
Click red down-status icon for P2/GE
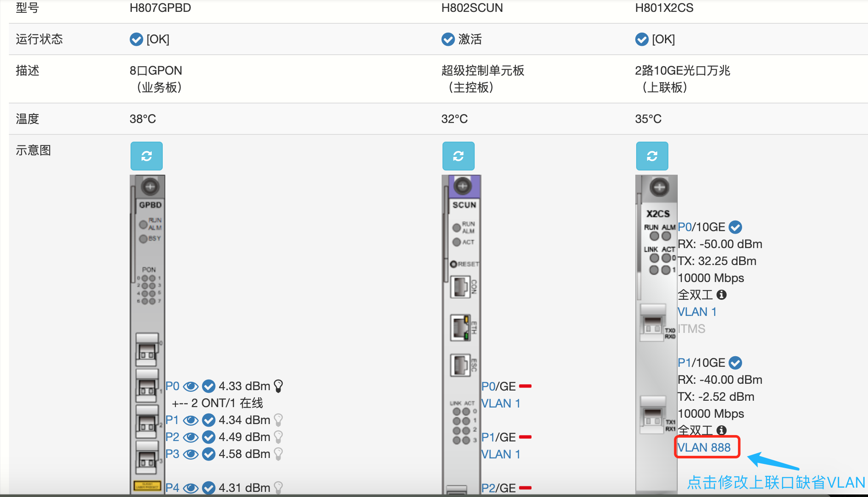(526, 488)
